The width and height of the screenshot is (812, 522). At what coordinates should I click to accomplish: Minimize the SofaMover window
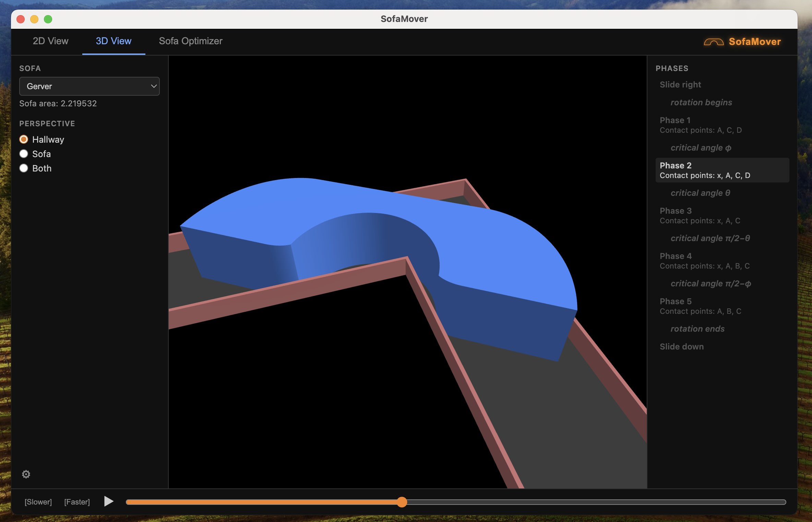[34, 19]
